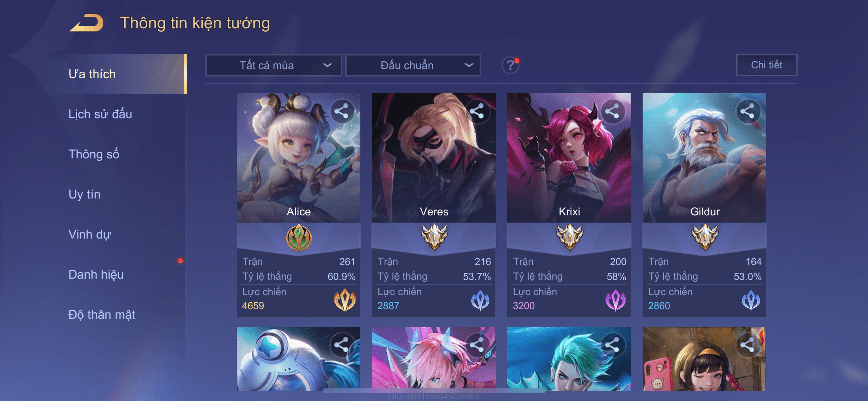Select the Danh hiệu tab
The width and height of the screenshot is (868, 401).
96,274
